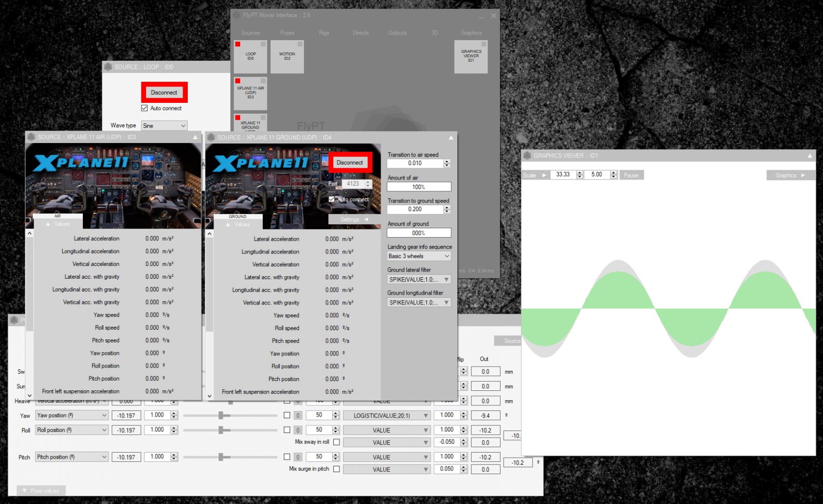Expand the Settings panel in the XPLANE GROUND window
823x504 pixels.
click(354, 220)
